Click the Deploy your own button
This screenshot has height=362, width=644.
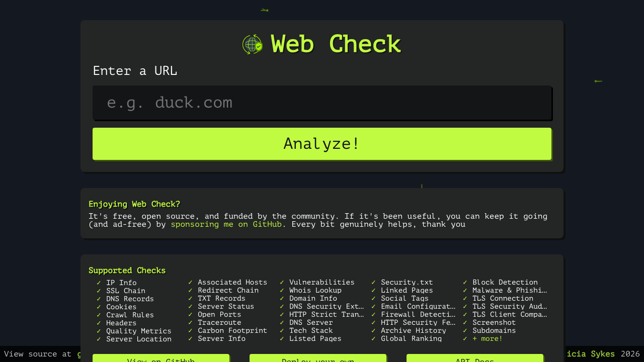(318, 359)
